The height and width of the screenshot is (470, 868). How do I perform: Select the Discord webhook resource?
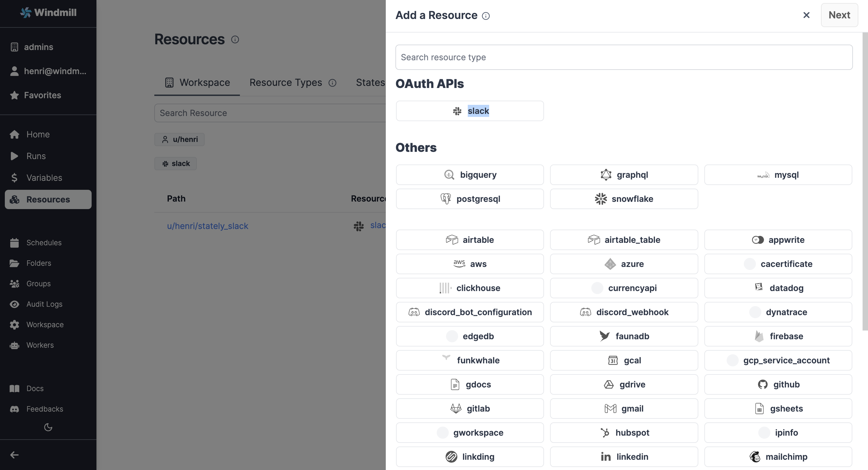pos(624,312)
